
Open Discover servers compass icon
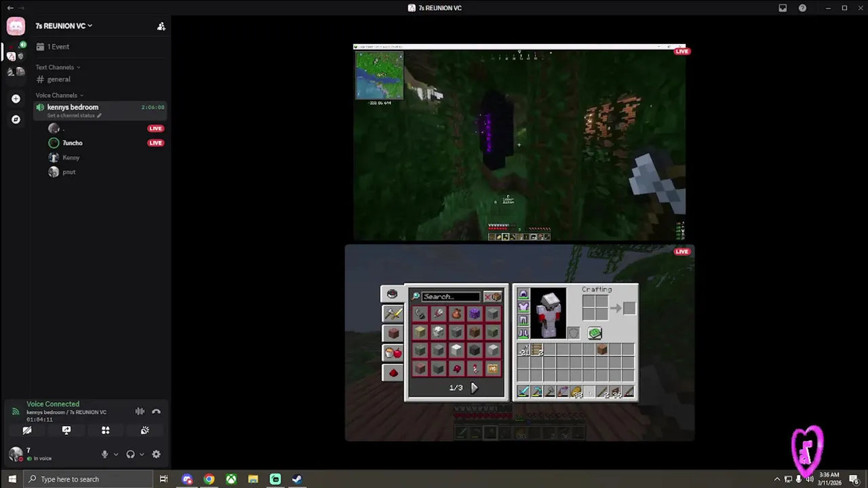coord(16,119)
